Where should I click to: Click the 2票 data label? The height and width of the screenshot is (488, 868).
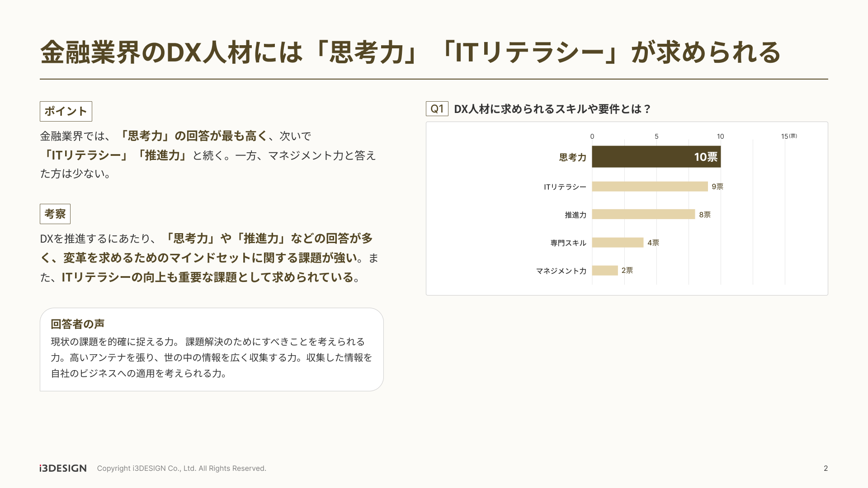[627, 270]
